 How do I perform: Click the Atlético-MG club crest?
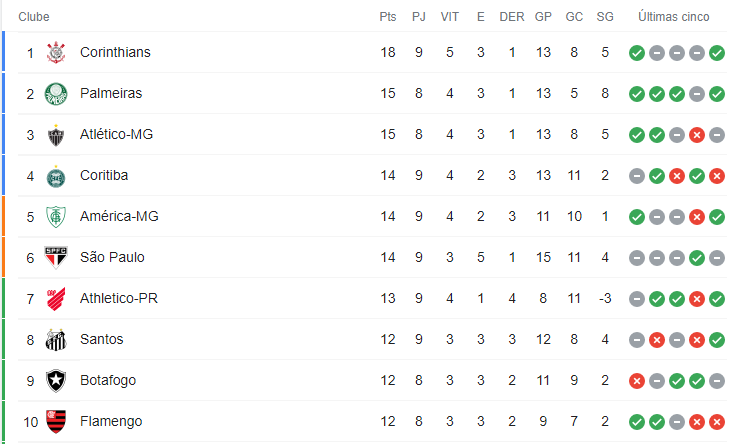click(x=56, y=135)
